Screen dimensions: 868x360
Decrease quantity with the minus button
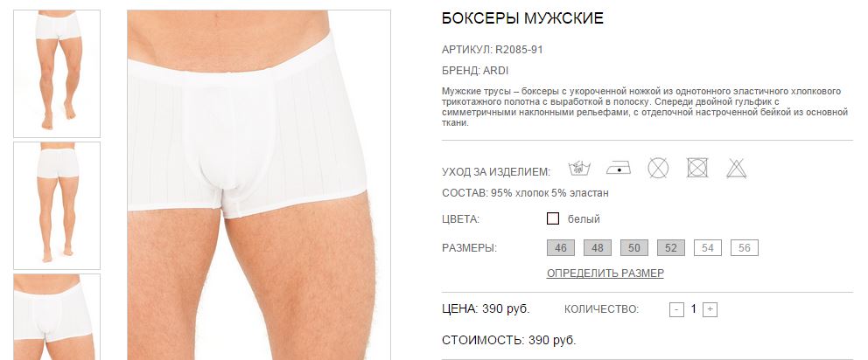click(x=676, y=309)
